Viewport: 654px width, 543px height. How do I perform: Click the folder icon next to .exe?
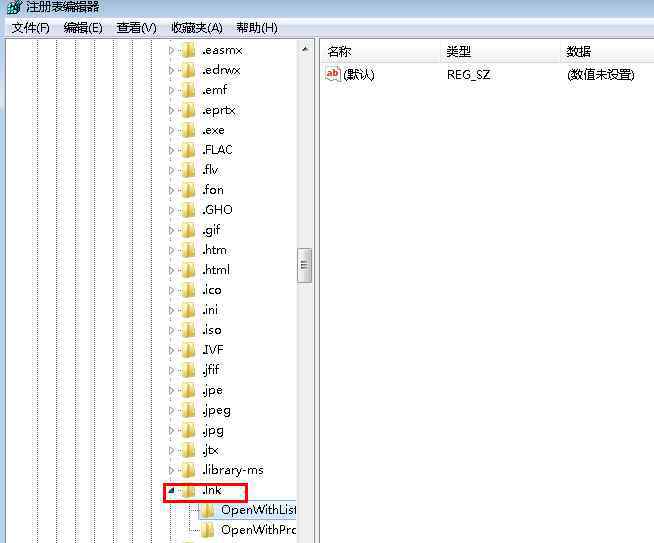(x=188, y=130)
